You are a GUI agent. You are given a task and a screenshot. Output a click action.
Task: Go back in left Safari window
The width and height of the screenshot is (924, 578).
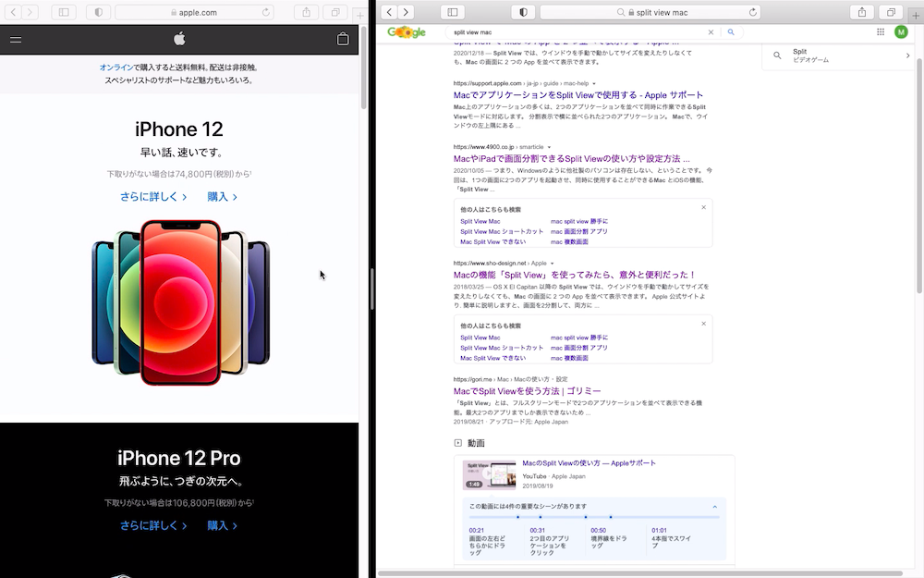[14, 12]
